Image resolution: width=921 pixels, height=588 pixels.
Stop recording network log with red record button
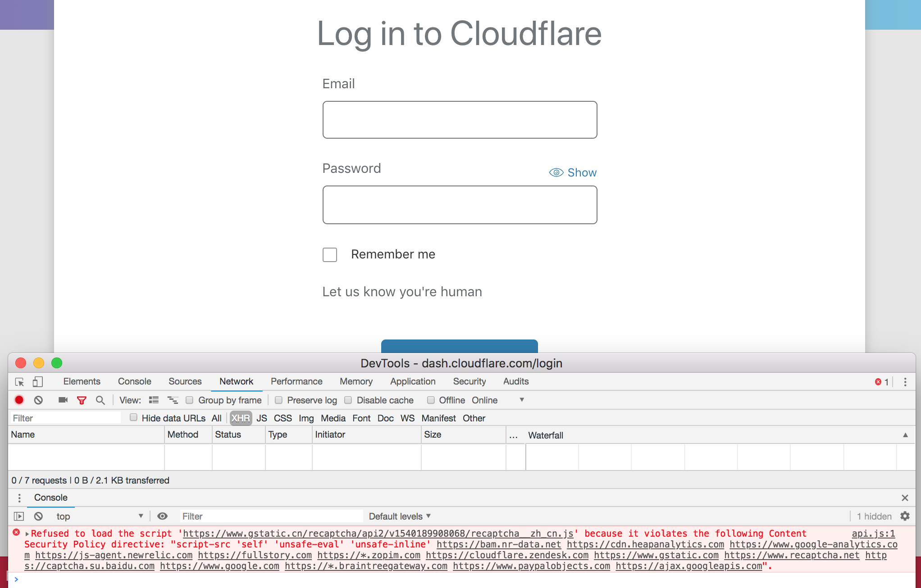click(x=19, y=400)
